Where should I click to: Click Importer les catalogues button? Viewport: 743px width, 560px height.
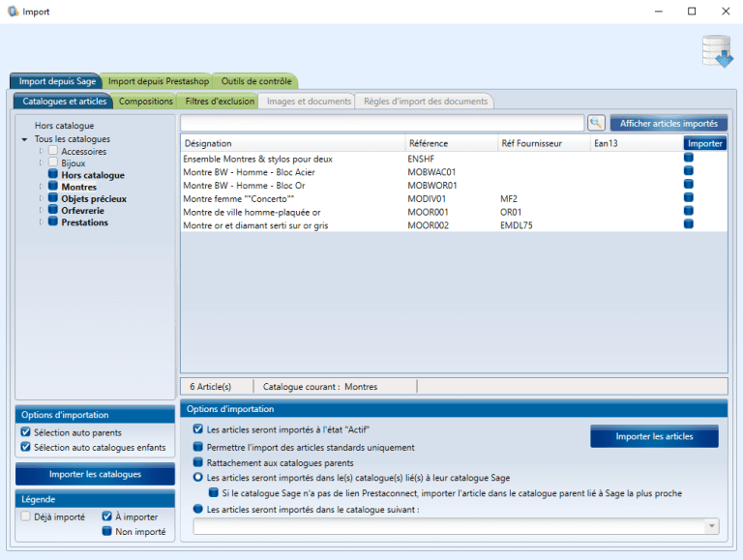click(x=95, y=474)
